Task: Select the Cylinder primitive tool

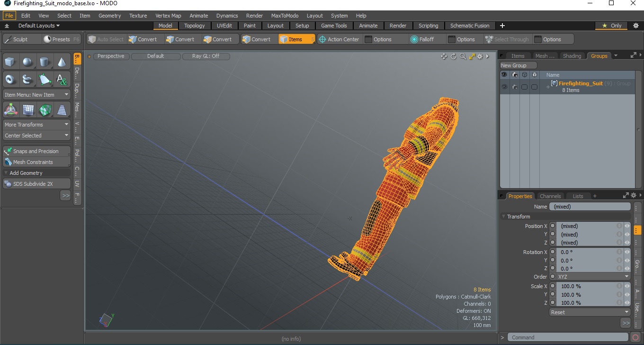Action: pyautogui.click(x=45, y=62)
